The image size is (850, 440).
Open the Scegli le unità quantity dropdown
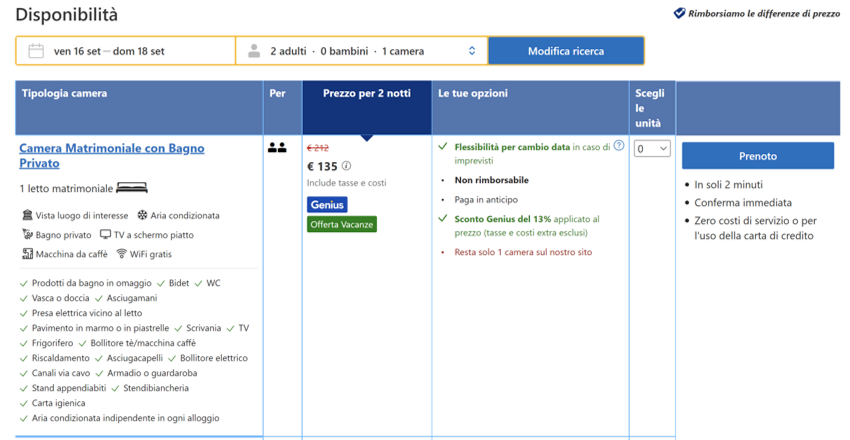point(652,149)
